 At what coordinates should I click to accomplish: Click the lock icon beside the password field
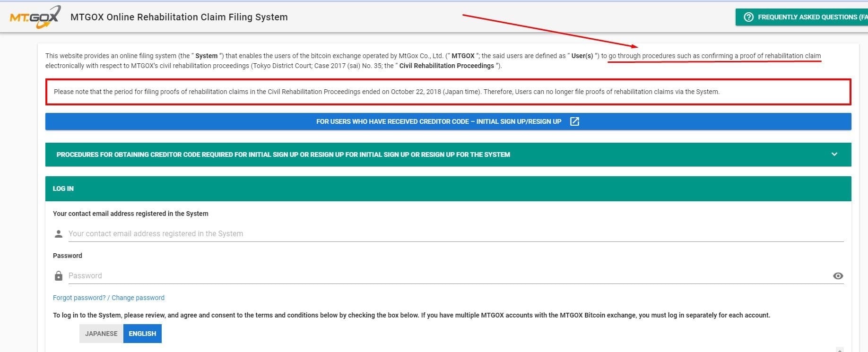tap(59, 276)
